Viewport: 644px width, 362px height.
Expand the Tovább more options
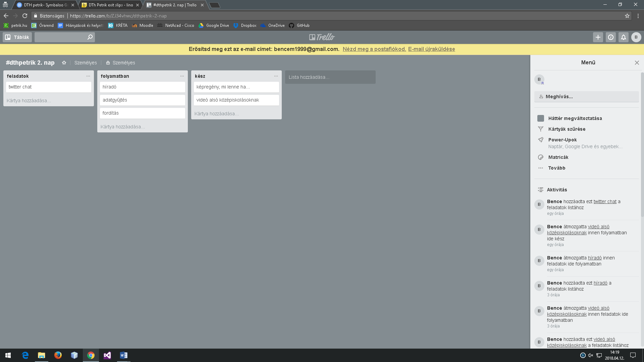556,168
